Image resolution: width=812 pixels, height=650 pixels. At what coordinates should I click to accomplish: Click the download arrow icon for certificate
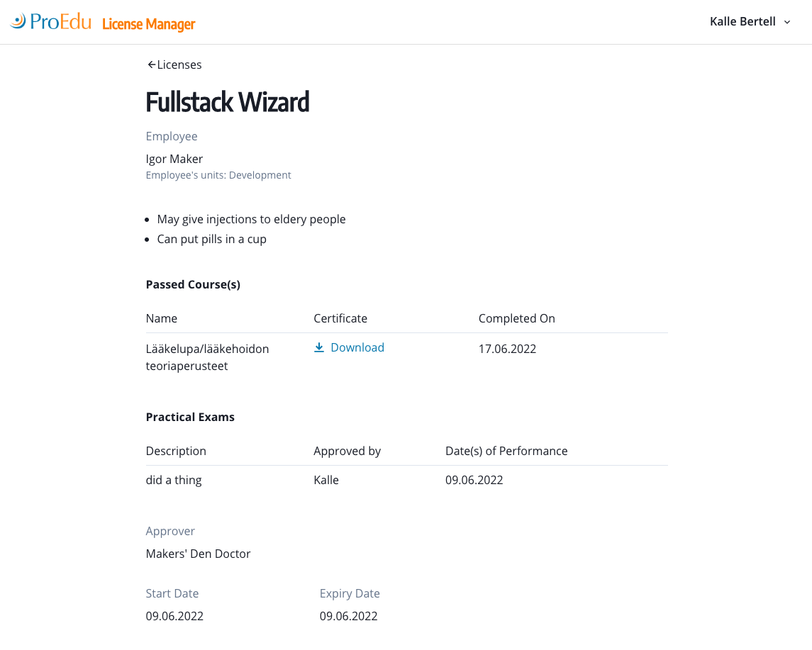point(319,347)
